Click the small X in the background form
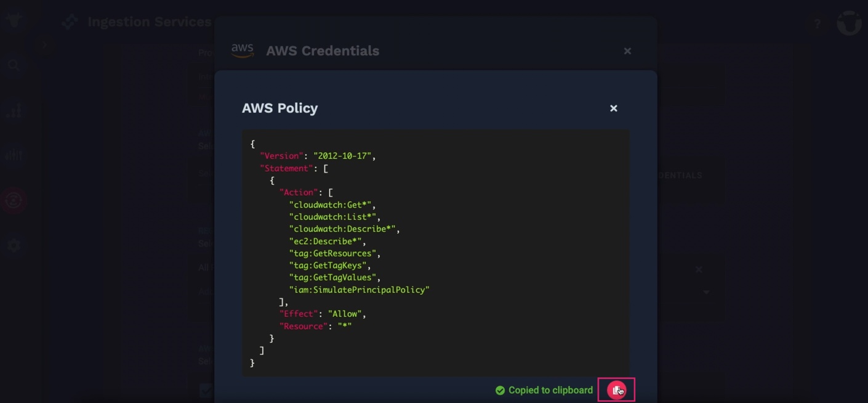The image size is (868, 403). pos(699,269)
